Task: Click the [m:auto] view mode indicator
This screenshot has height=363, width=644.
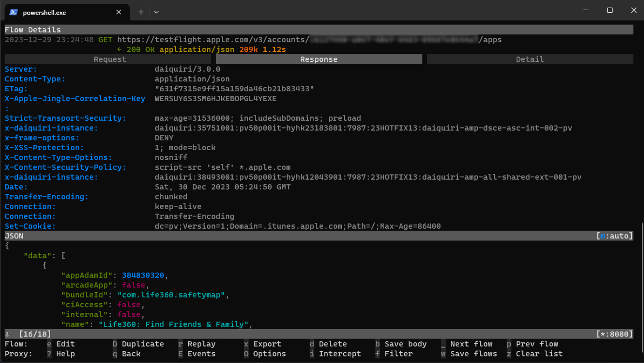Action: [614, 236]
